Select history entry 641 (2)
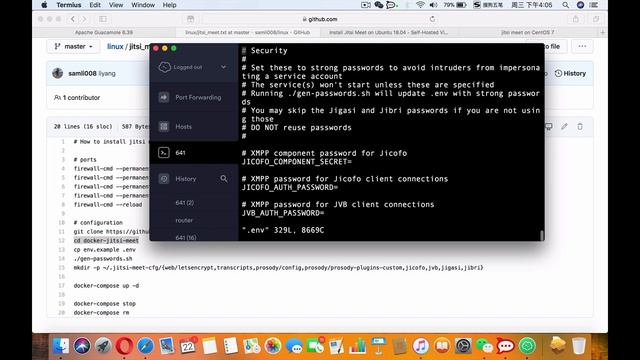640x360 pixels. [184, 203]
